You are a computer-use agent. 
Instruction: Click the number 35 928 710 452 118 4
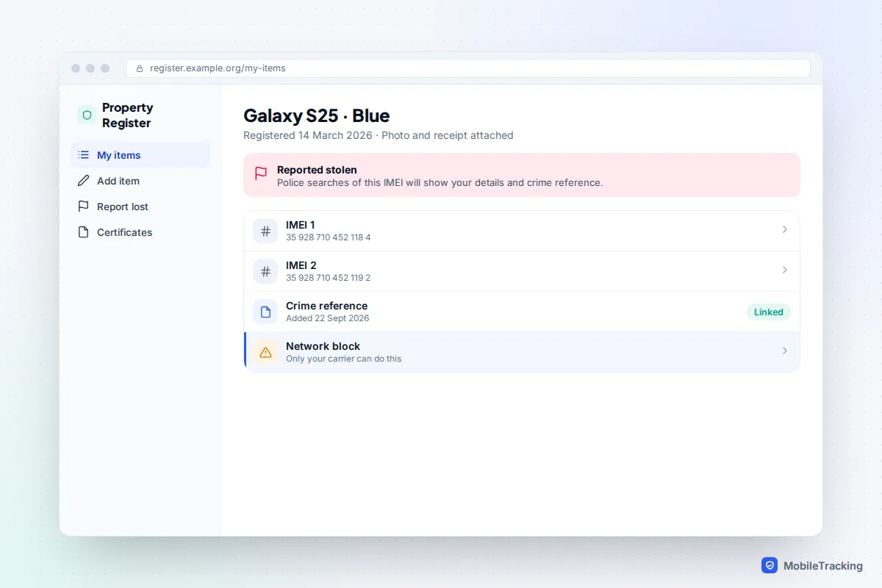click(x=329, y=237)
